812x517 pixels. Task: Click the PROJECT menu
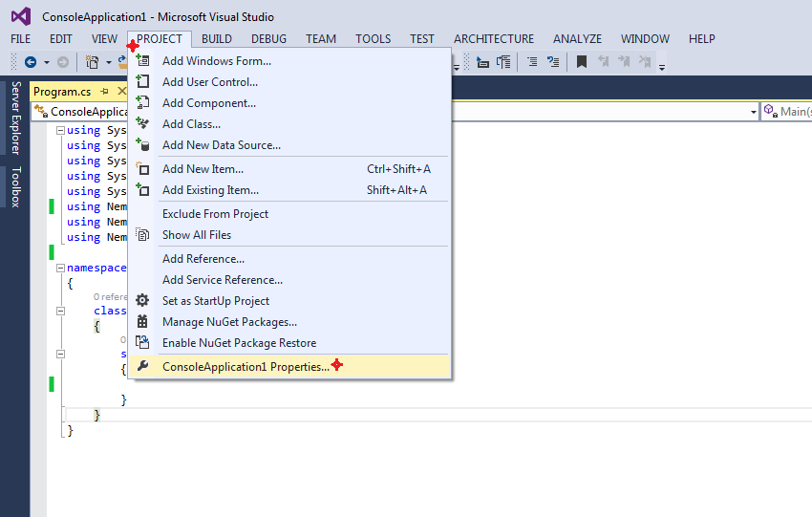160,39
